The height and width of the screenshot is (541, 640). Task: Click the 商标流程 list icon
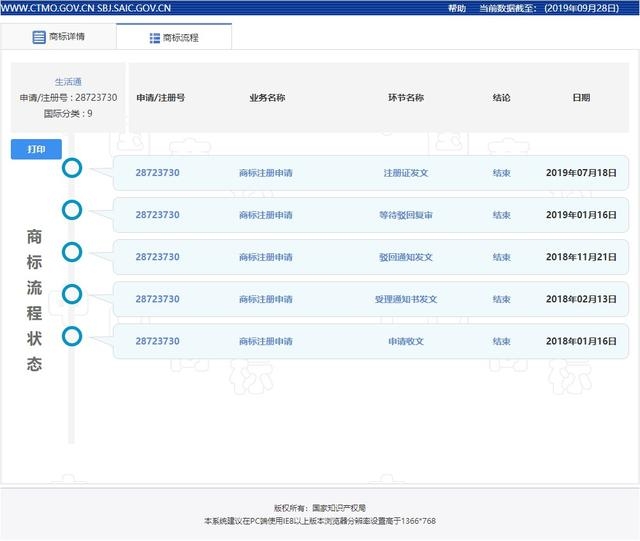tap(155, 38)
